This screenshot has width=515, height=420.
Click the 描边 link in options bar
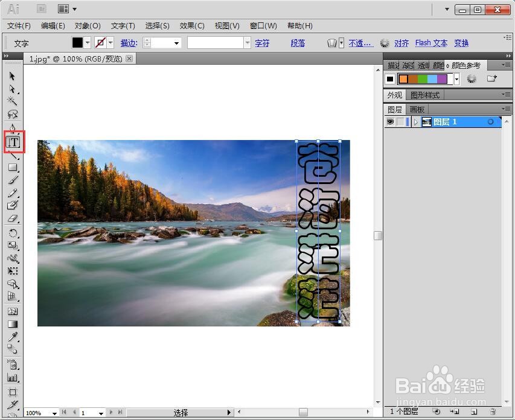[129, 43]
